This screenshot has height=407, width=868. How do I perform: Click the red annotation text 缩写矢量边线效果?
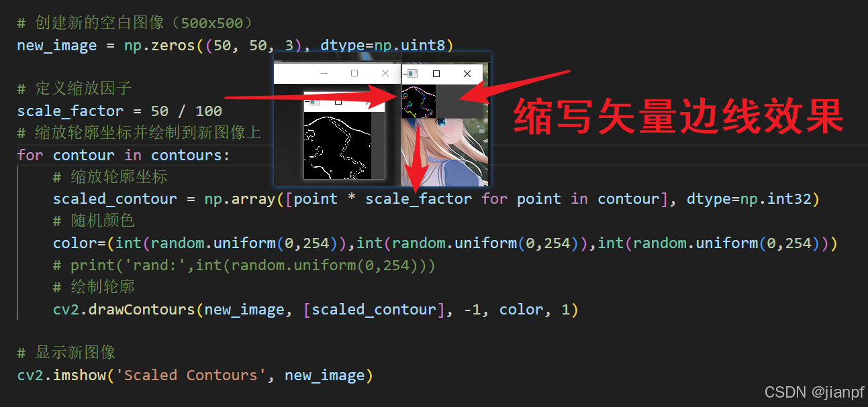coord(679,117)
